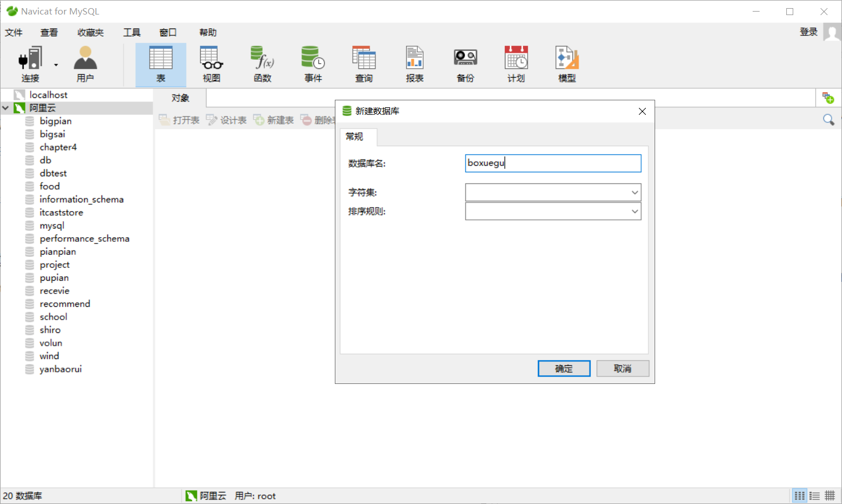The width and height of the screenshot is (842, 504).
Task: Switch to ER diagram view icon
Action: [x=830, y=496]
